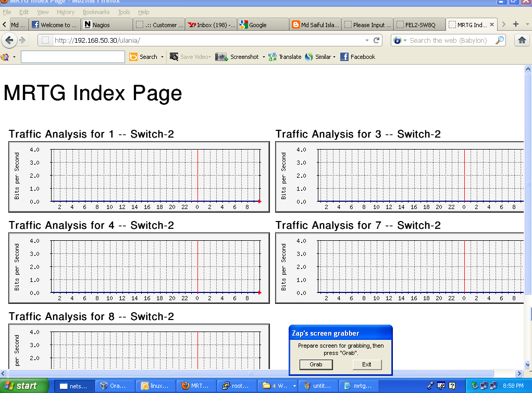532x393 pixels.
Task: Open the History menu
Action: pos(66,12)
